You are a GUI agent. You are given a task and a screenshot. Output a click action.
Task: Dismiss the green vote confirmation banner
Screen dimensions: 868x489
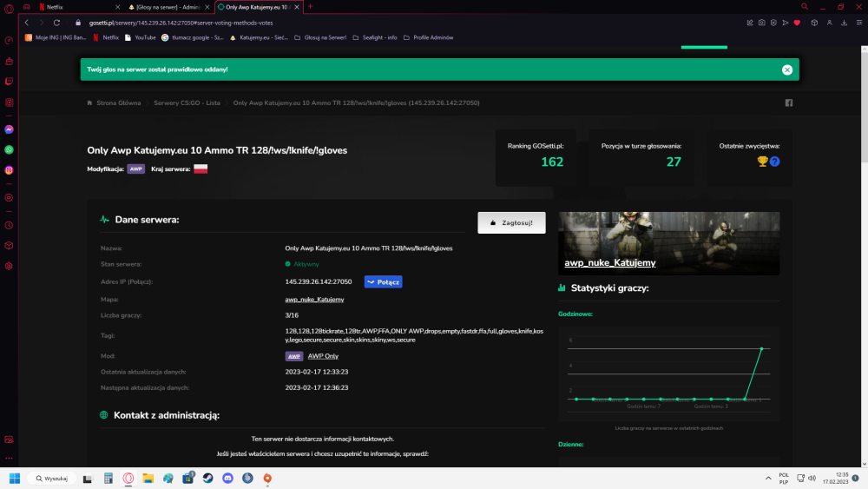pyautogui.click(x=787, y=69)
